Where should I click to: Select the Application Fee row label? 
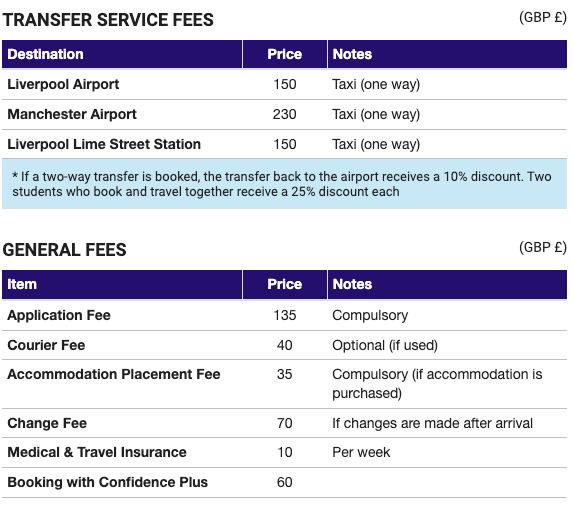(x=59, y=315)
